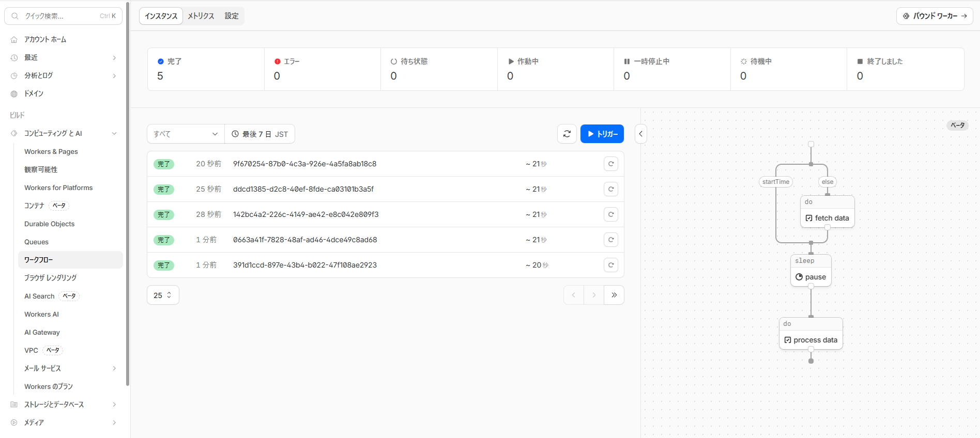Open the バウンド ワーカー link
The image size is (980, 438).
934,16
